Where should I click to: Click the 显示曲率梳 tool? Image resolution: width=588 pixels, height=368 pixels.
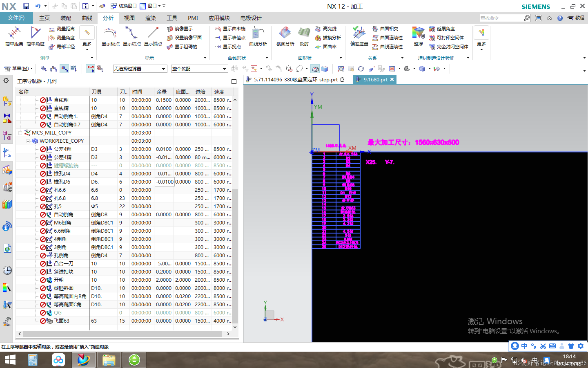tap(230, 29)
